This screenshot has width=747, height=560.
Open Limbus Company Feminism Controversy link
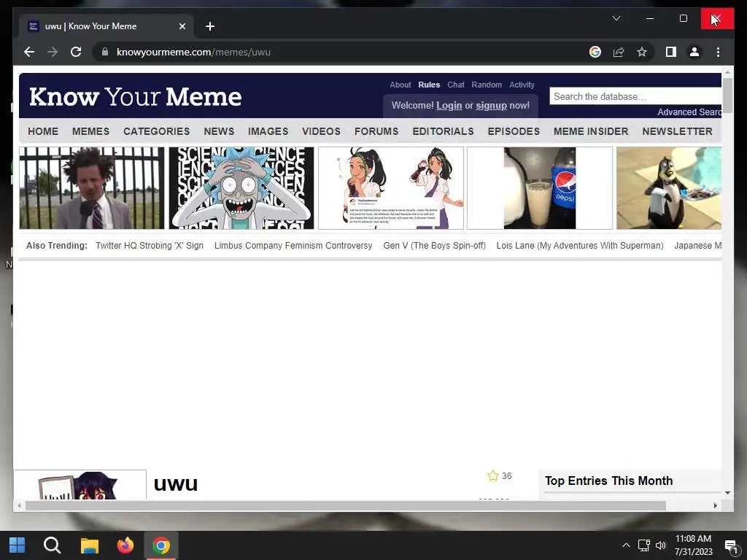coord(293,246)
